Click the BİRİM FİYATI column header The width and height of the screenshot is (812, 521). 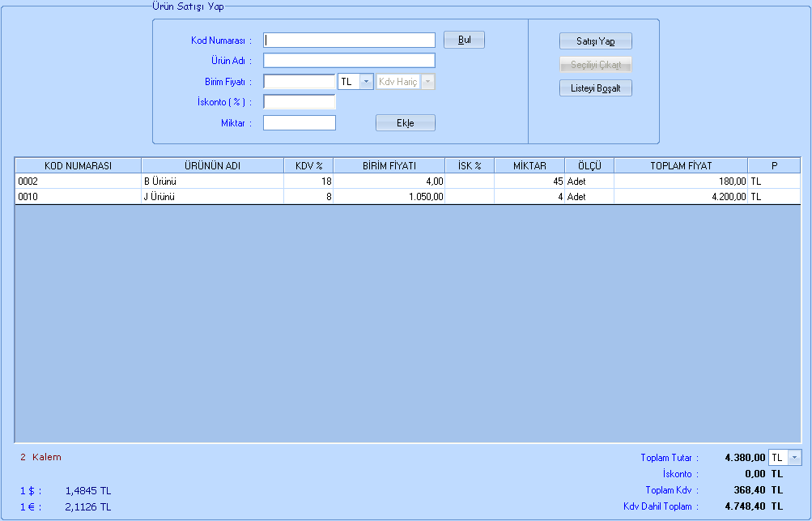pos(389,166)
